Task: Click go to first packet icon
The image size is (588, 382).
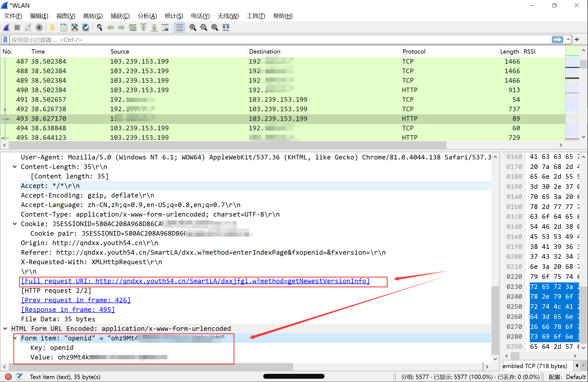Action: pos(143,27)
